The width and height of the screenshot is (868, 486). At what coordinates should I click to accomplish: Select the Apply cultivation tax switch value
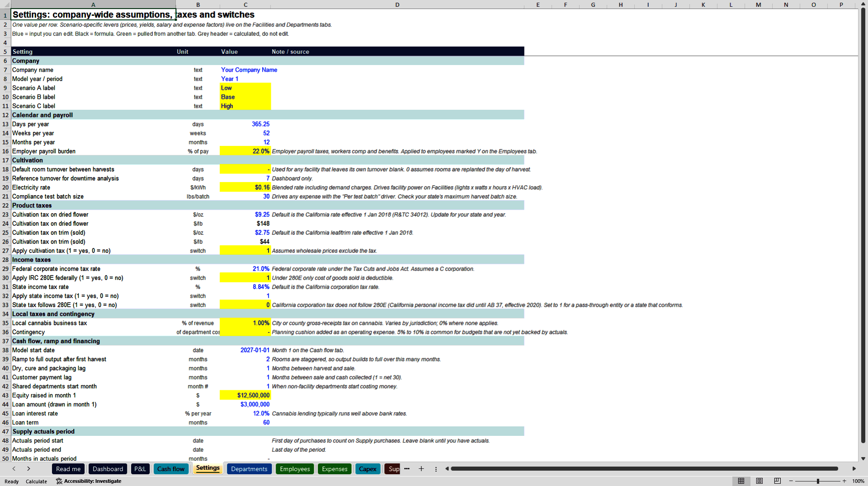pyautogui.click(x=245, y=251)
